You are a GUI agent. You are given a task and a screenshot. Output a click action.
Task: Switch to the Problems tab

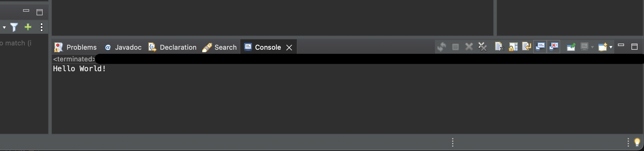coord(76,47)
